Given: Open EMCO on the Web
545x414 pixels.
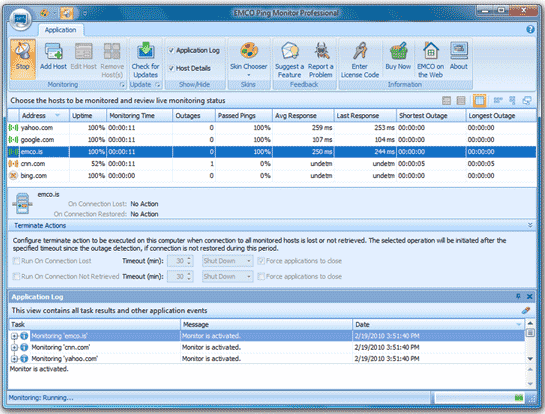Looking at the screenshot, I should tap(431, 51).
